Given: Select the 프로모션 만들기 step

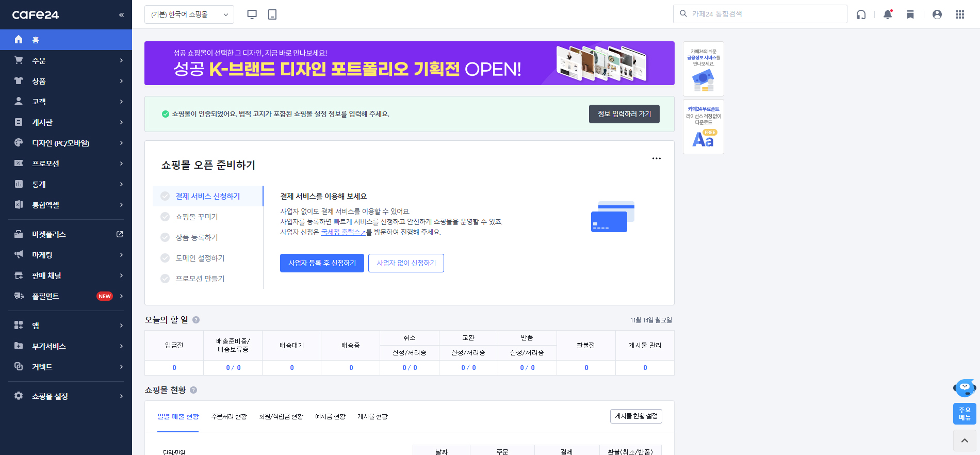Looking at the screenshot, I should (x=208, y=279).
